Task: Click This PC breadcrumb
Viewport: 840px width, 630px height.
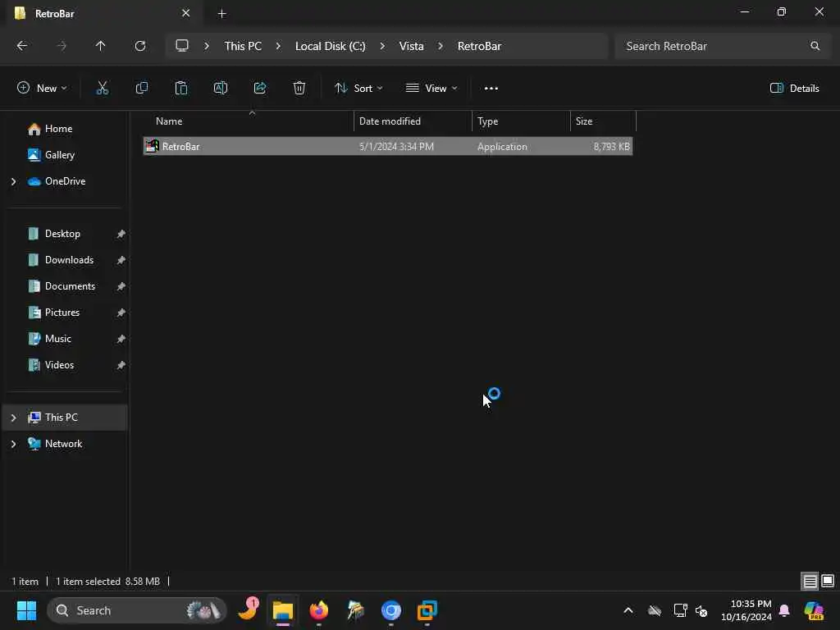Action: point(243,46)
